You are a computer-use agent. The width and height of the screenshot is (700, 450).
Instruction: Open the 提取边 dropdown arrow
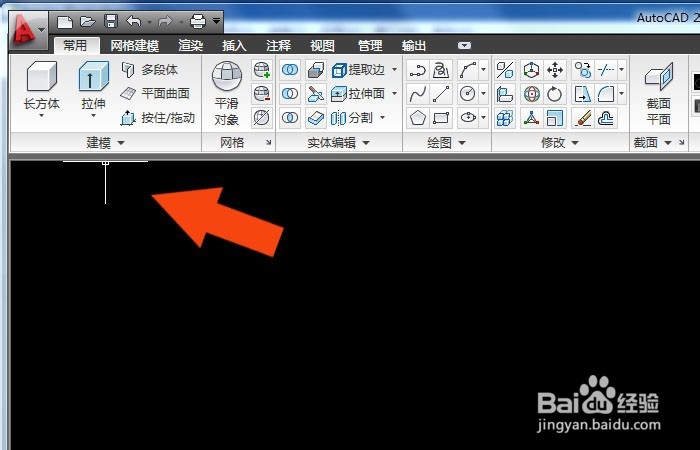click(395, 70)
